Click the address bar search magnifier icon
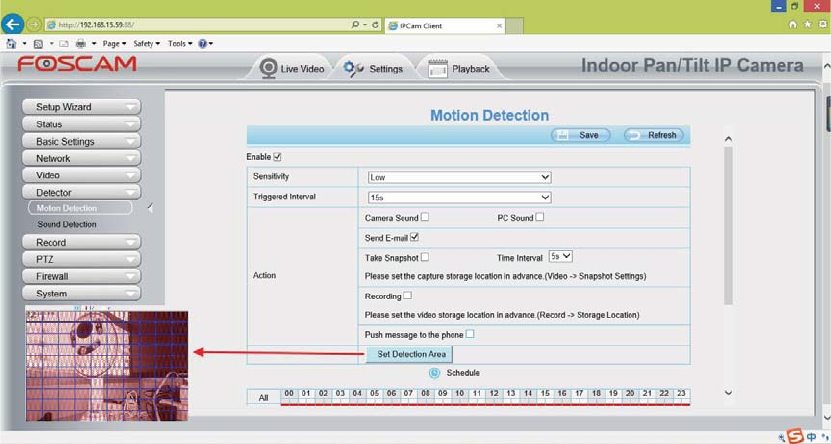831x444 pixels. (x=355, y=25)
